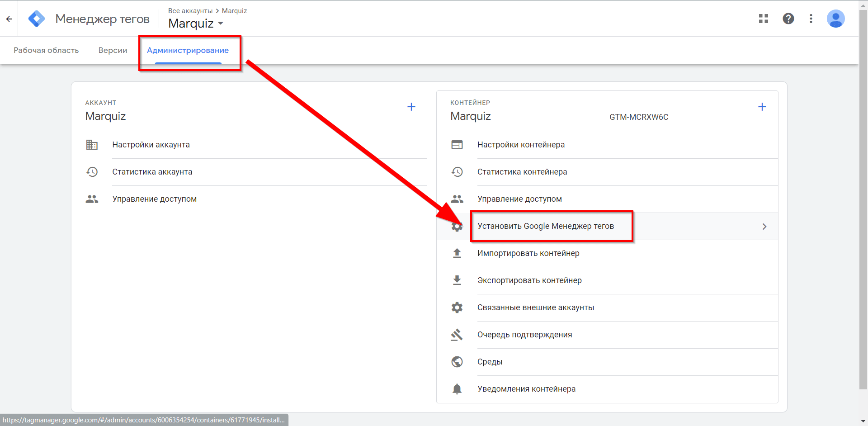Image resolution: width=868 pixels, height=426 pixels.
Task: Open the user account avatar
Action: (836, 19)
